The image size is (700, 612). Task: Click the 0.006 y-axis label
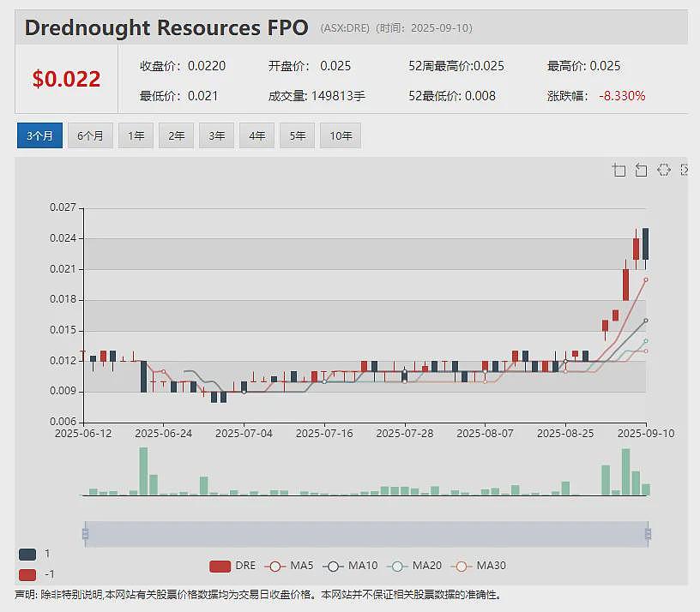63,422
